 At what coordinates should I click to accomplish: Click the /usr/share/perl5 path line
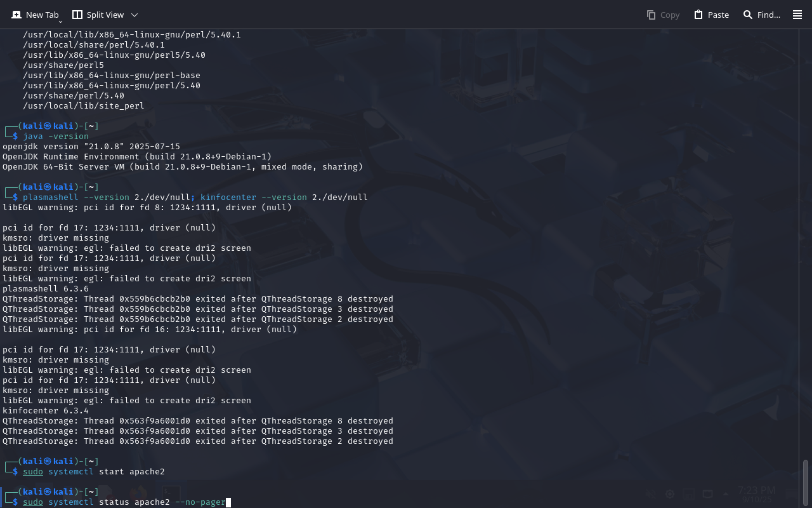tap(63, 65)
